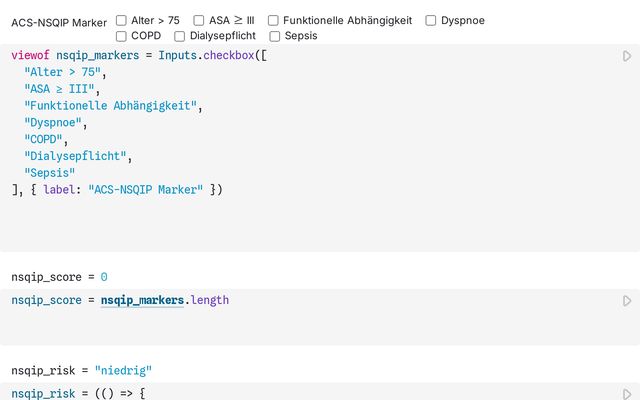
Task: Select the Dyspnoe checkbox
Action: tap(431, 20)
